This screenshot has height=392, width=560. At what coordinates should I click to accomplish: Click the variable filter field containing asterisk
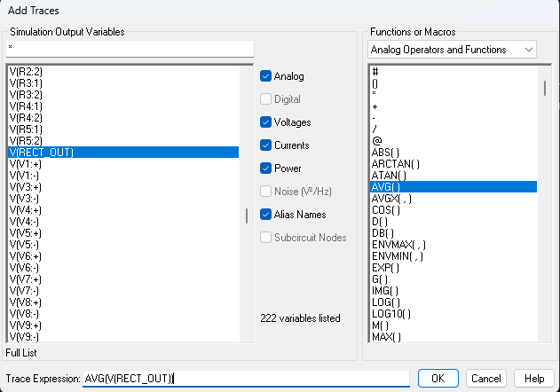130,49
